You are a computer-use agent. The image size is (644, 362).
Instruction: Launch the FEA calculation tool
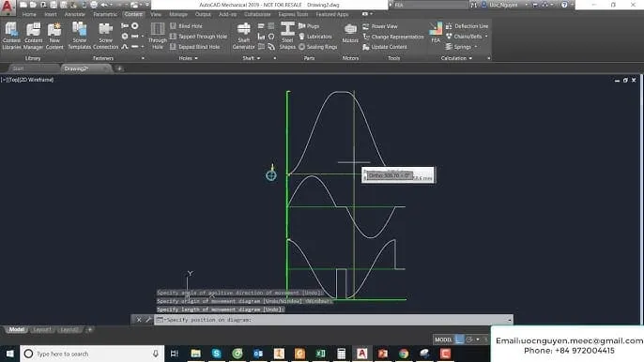[x=436, y=33]
